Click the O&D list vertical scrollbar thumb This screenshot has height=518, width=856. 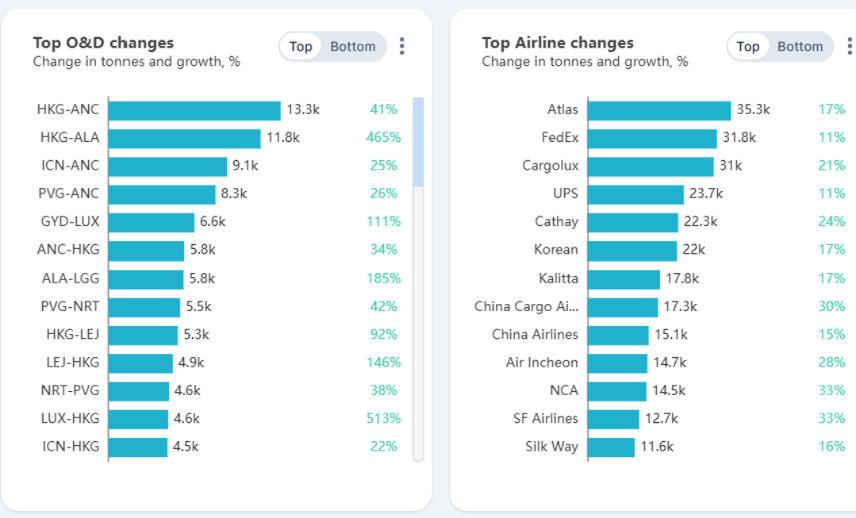(x=418, y=141)
